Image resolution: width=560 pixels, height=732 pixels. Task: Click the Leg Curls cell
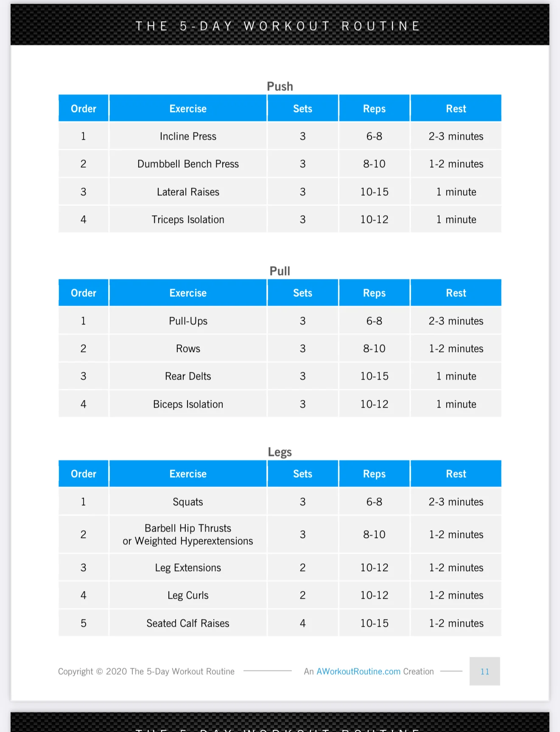point(188,595)
